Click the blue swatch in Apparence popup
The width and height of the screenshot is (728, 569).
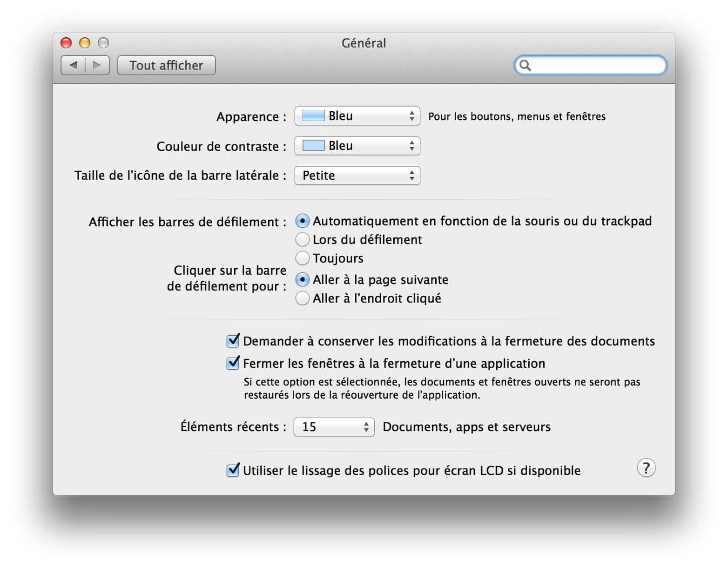point(313,115)
